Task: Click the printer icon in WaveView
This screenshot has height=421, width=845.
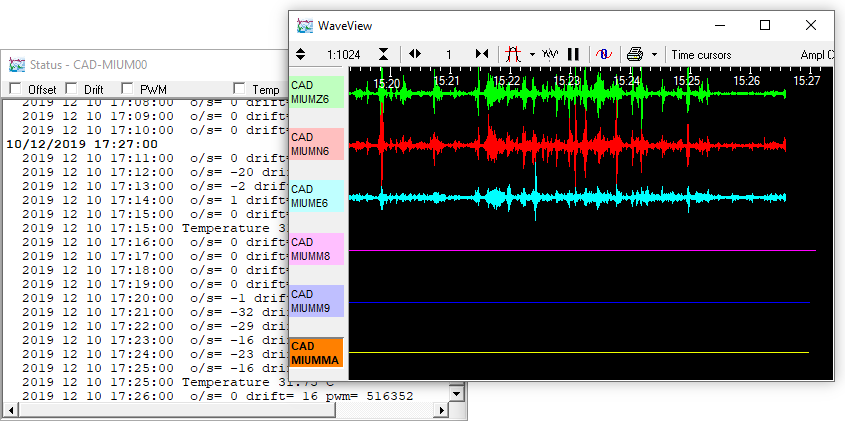Action: click(x=635, y=54)
